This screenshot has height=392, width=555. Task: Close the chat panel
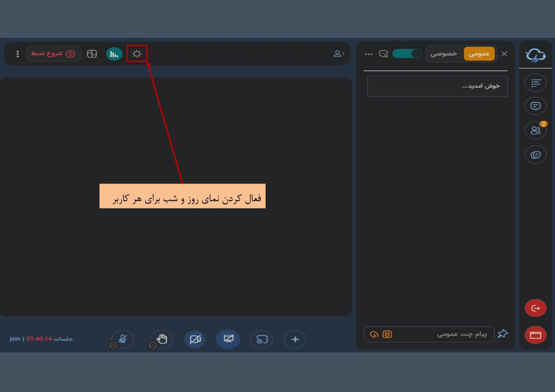pyautogui.click(x=504, y=54)
